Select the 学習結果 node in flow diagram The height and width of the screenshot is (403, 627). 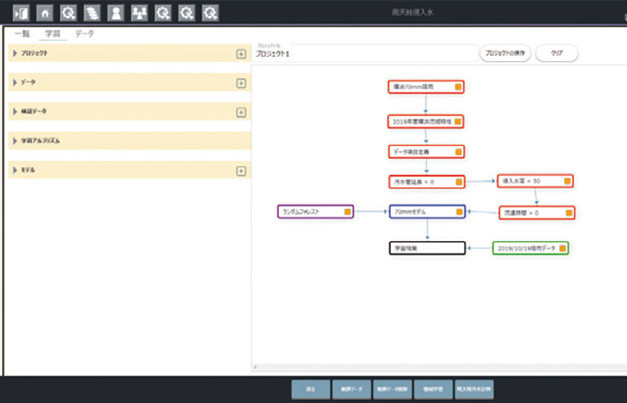pyautogui.click(x=427, y=246)
